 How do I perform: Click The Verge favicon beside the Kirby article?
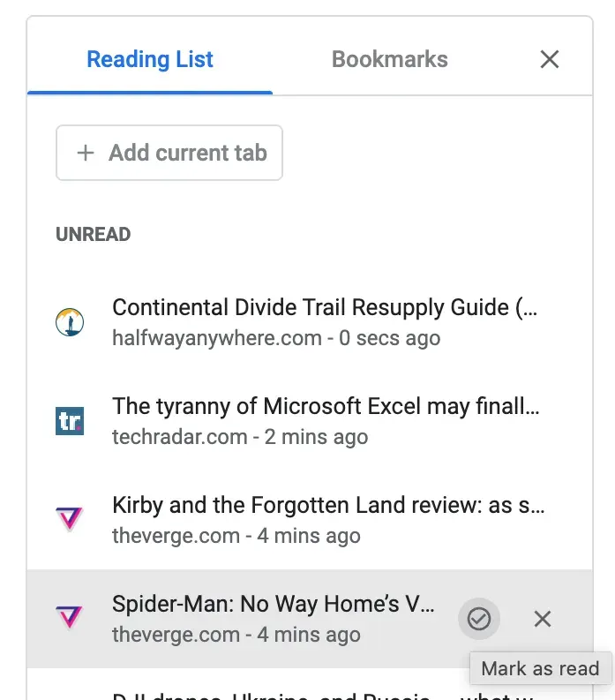click(x=69, y=520)
